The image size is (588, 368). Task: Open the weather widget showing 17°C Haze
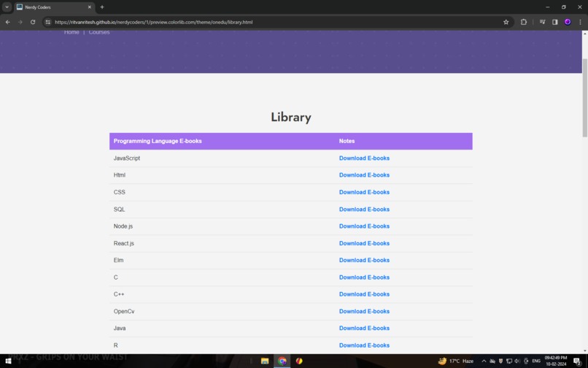456,361
